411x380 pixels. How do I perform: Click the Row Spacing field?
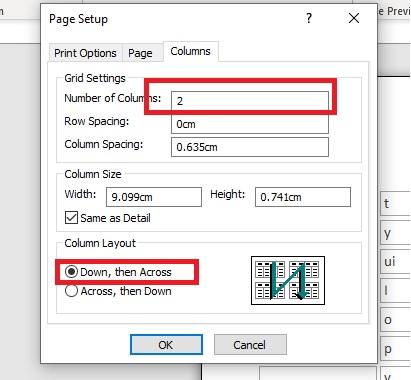tap(250, 124)
